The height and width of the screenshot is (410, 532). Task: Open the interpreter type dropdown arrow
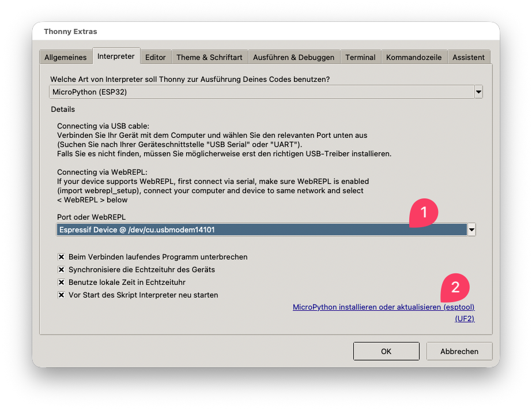[x=478, y=92]
